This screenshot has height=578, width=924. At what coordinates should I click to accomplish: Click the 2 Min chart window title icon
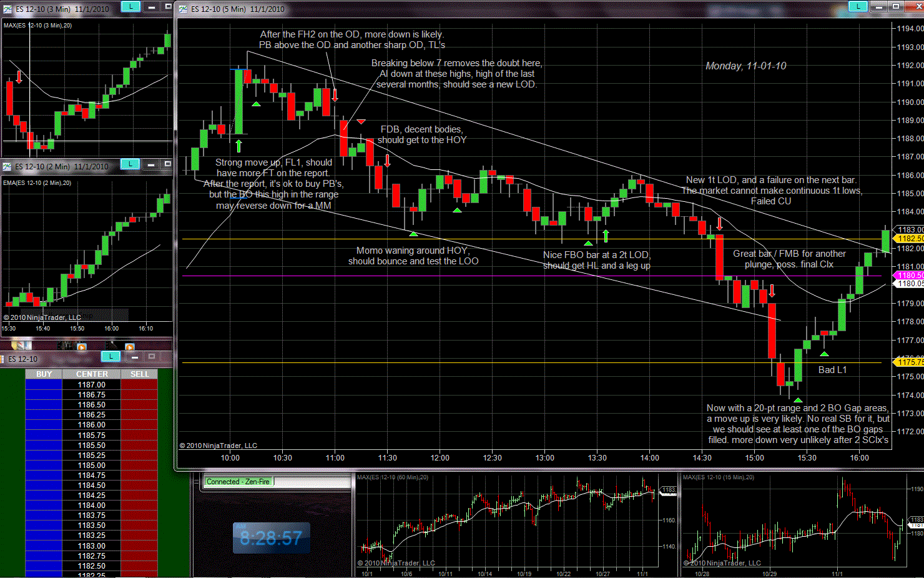tap(7, 166)
